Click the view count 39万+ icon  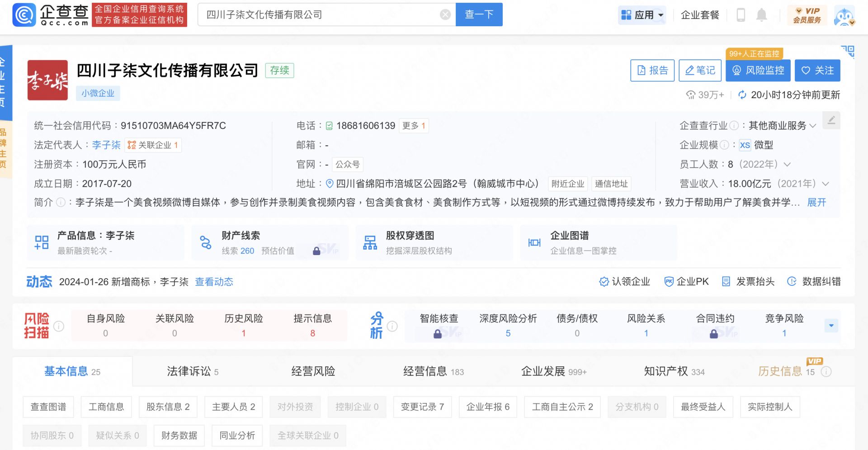tap(690, 95)
